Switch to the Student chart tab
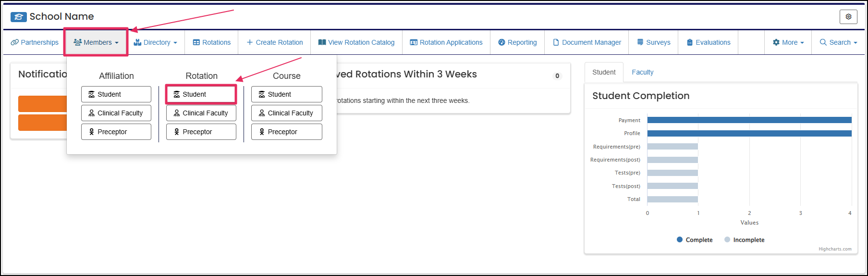 coord(604,72)
